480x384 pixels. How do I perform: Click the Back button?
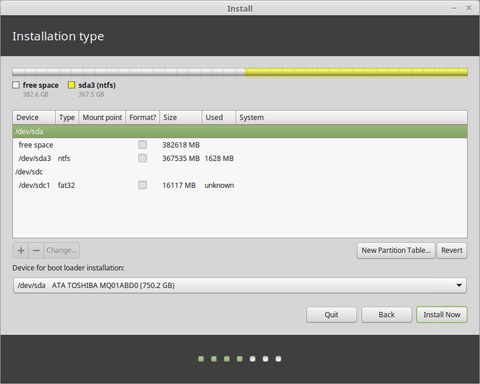386,315
